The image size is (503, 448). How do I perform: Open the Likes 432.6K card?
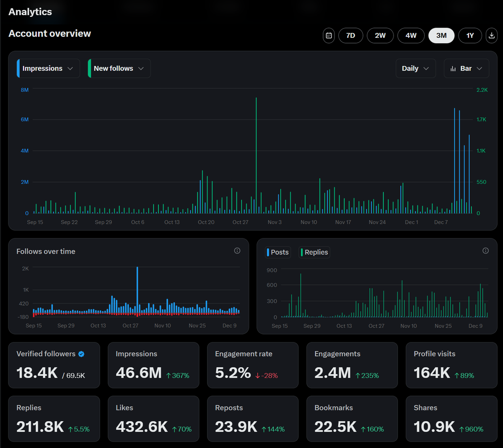pyautogui.click(x=153, y=419)
